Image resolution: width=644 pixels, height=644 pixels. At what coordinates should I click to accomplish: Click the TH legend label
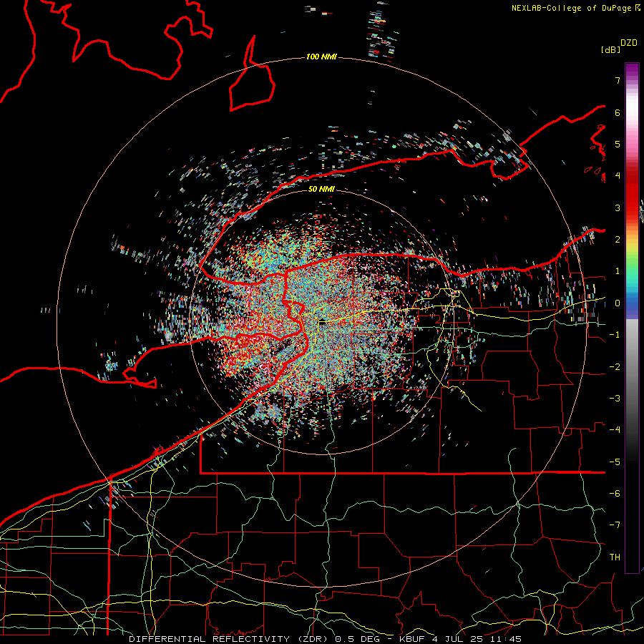click(615, 557)
